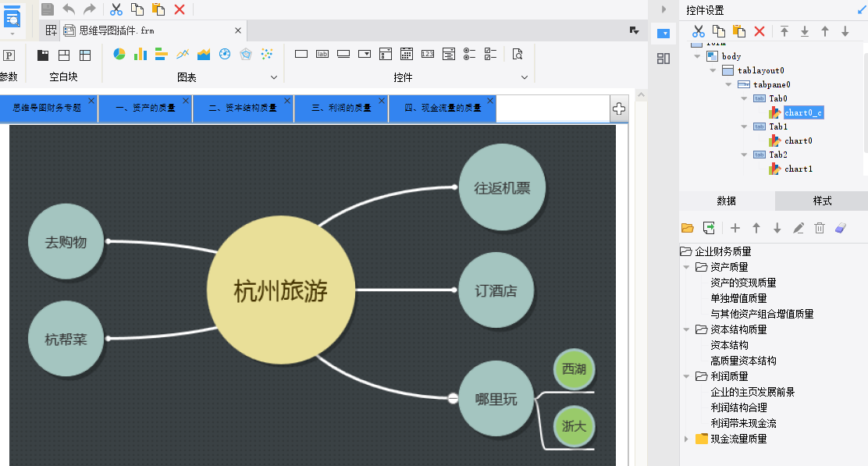
Task: Add the radio button group widget
Action: click(x=469, y=54)
